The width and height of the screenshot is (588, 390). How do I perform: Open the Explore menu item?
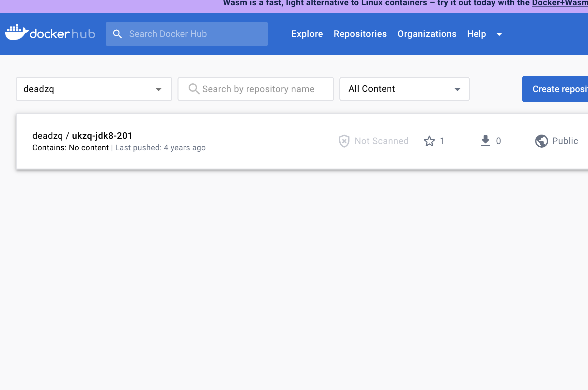(307, 34)
